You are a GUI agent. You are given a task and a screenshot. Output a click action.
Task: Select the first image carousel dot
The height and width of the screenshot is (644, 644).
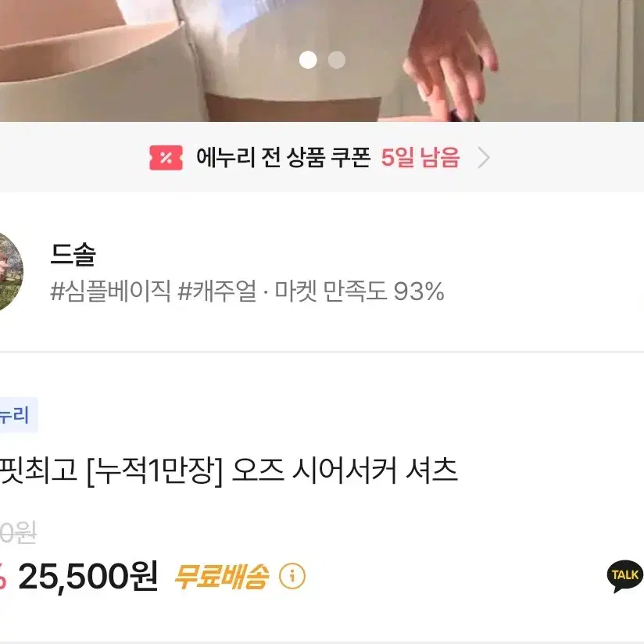[x=308, y=60]
